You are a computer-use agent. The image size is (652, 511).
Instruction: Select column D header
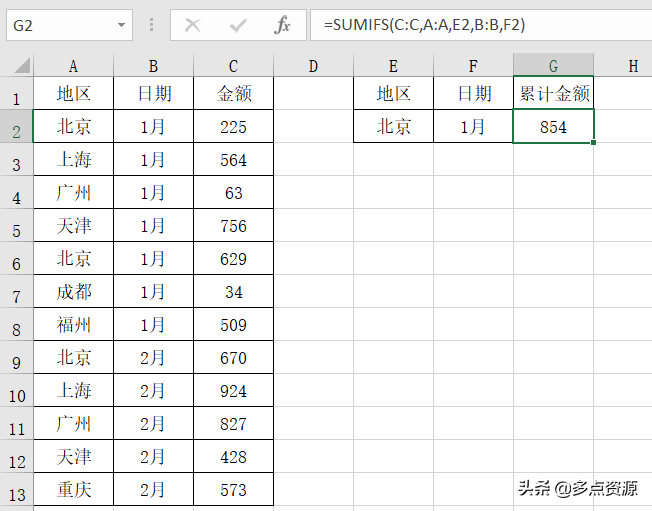[x=314, y=66]
